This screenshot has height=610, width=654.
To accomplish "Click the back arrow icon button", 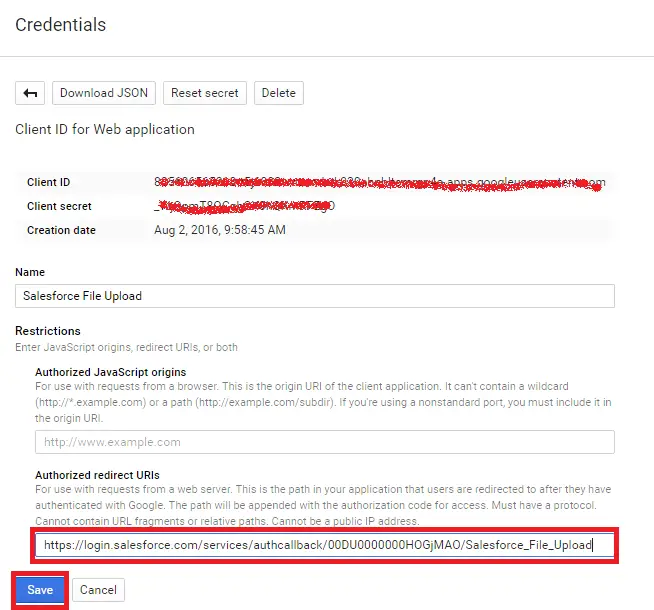I will point(30,93).
